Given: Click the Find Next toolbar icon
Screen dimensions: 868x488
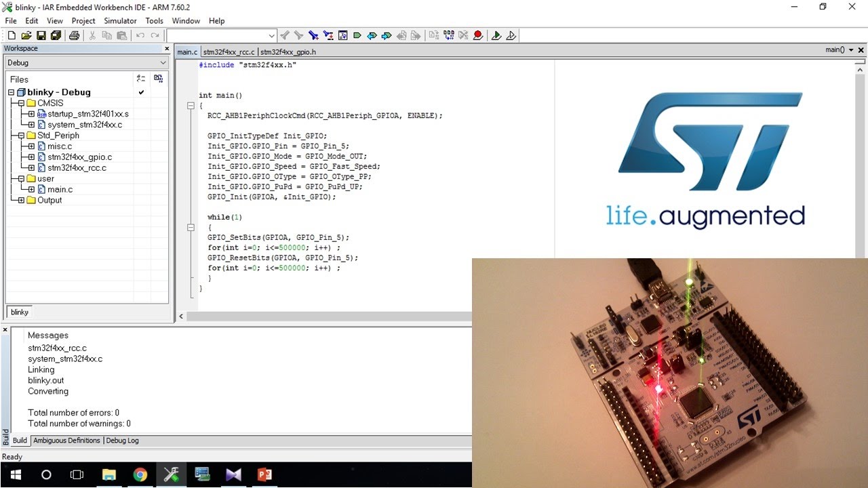Looking at the screenshot, I should pyautogui.click(x=298, y=35).
